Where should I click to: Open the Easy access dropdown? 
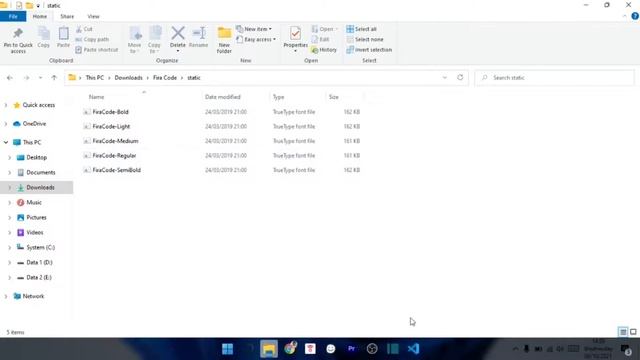point(256,40)
